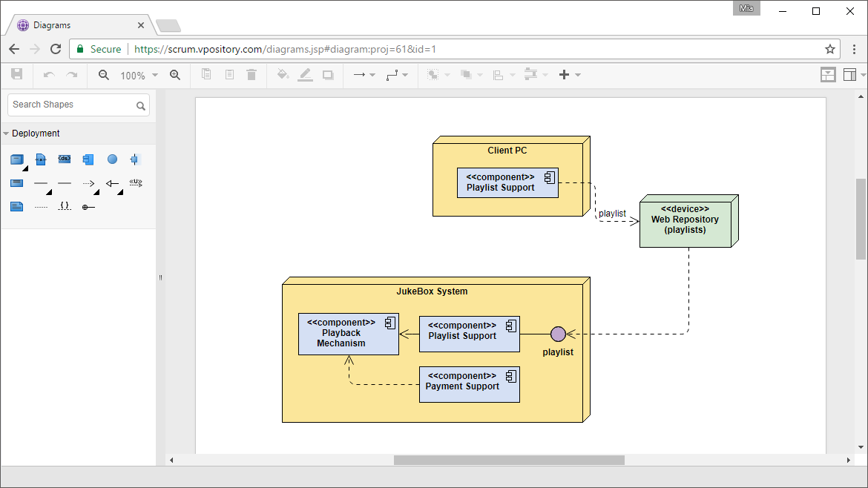Toggle the format side panel icon

click(x=849, y=75)
